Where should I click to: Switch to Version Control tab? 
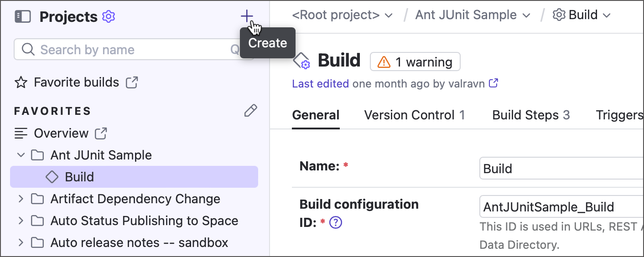tap(414, 115)
